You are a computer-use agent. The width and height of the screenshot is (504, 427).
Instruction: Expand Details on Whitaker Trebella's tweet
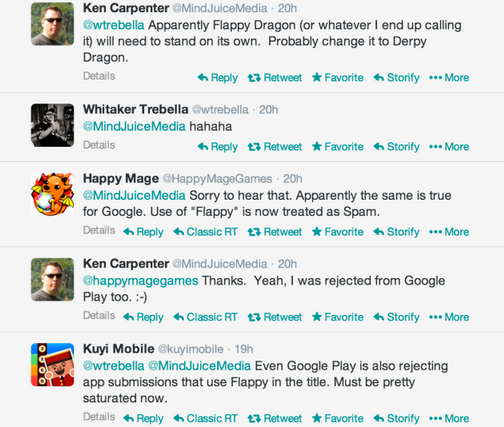coord(99,145)
